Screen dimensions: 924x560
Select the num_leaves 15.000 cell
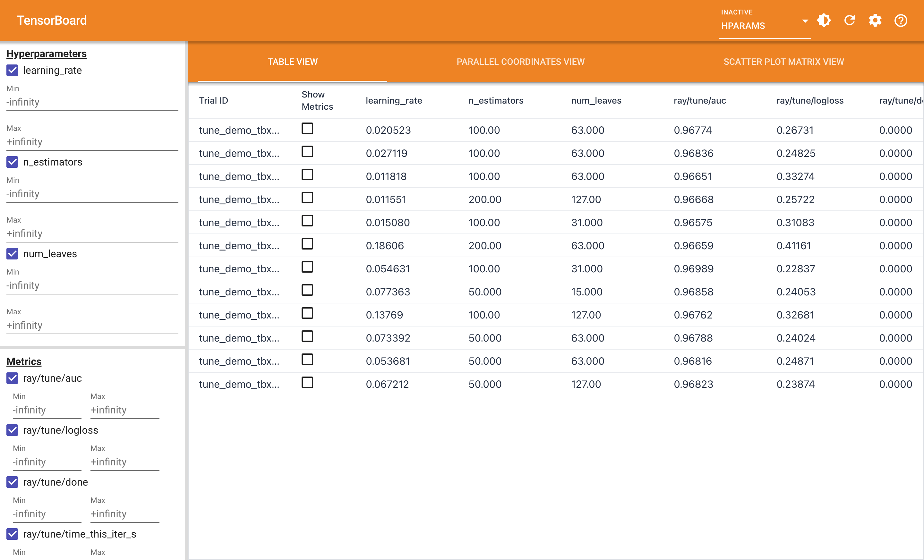pos(586,292)
